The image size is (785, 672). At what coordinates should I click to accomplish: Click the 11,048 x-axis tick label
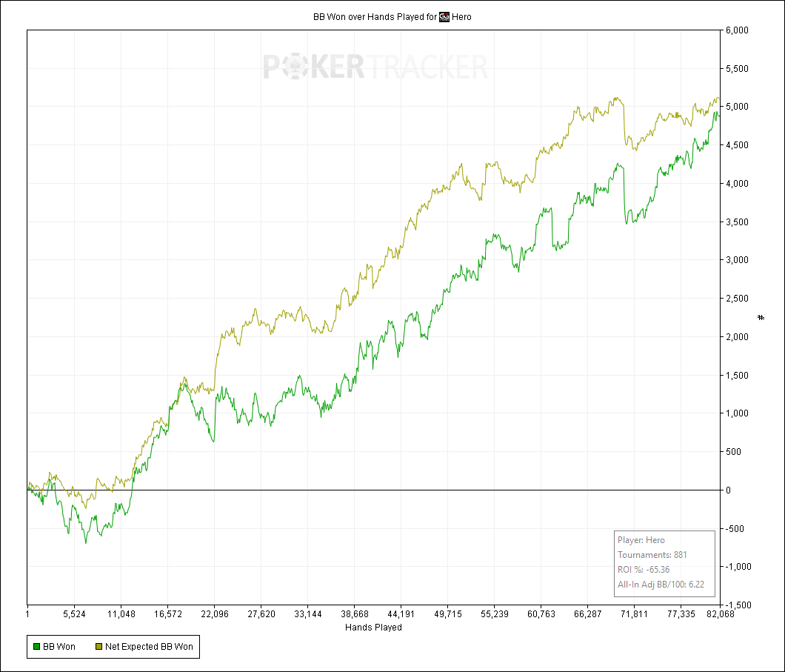[121, 614]
